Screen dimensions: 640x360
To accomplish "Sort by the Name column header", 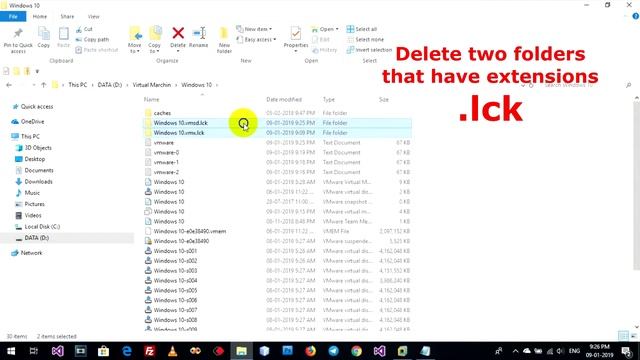I will [151, 99].
